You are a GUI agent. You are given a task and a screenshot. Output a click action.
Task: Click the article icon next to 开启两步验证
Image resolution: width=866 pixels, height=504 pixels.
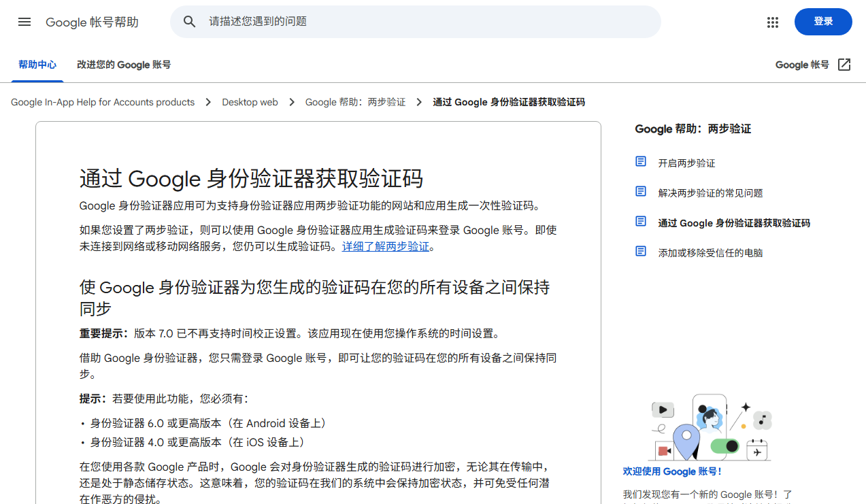641,162
